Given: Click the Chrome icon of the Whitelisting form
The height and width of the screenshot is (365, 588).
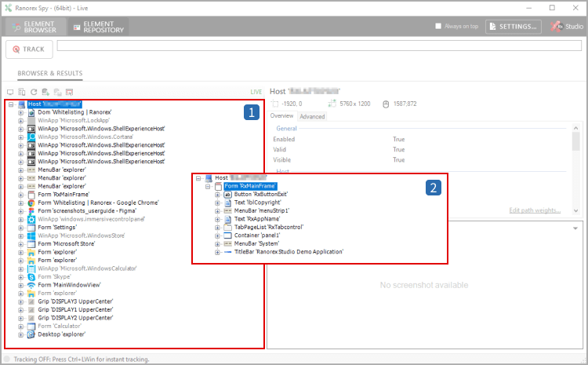Looking at the screenshot, I should [x=31, y=203].
